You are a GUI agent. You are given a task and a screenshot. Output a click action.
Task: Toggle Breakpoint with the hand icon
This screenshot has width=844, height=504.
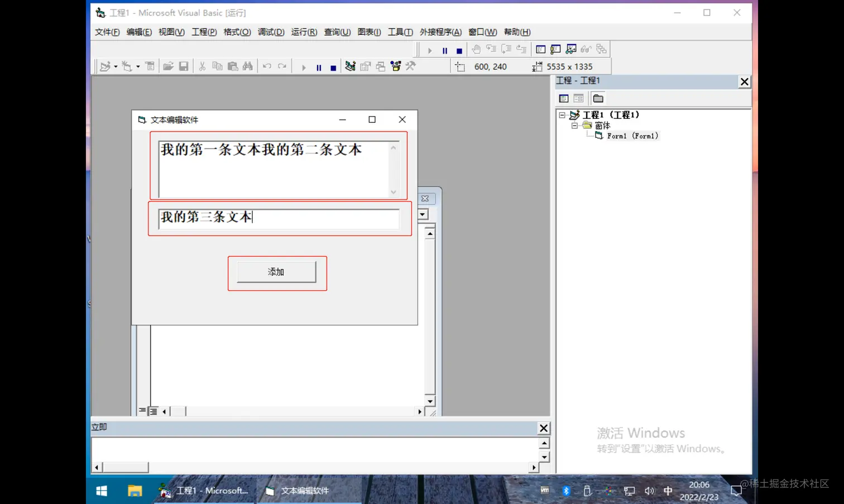point(476,49)
